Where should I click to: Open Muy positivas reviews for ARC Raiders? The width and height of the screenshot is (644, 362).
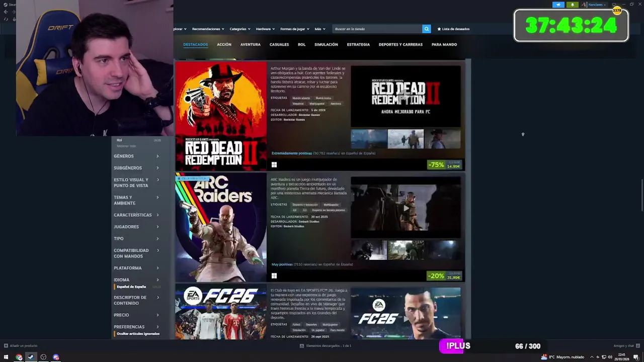click(x=282, y=264)
